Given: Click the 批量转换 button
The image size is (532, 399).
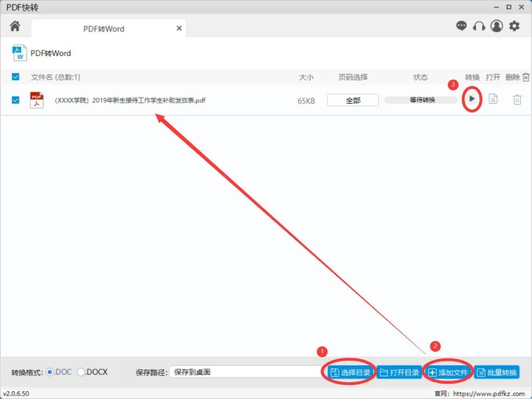Looking at the screenshot, I should (x=497, y=372).
